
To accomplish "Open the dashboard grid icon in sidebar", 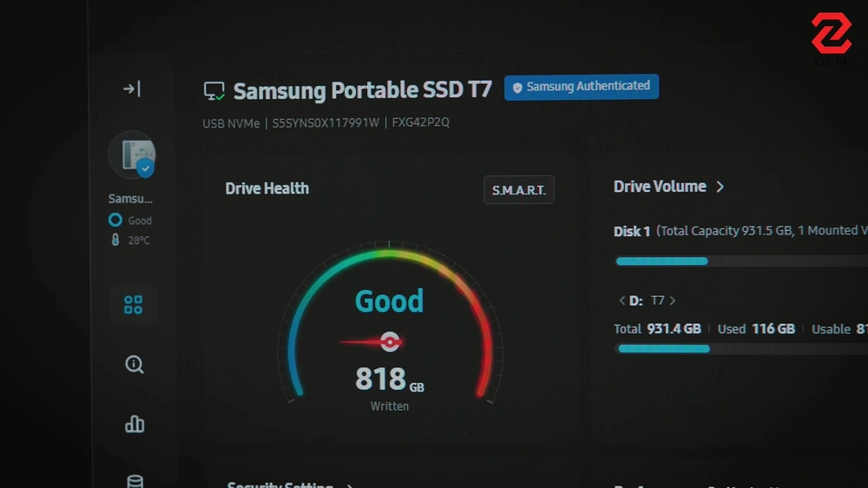I will coord(133,305).
